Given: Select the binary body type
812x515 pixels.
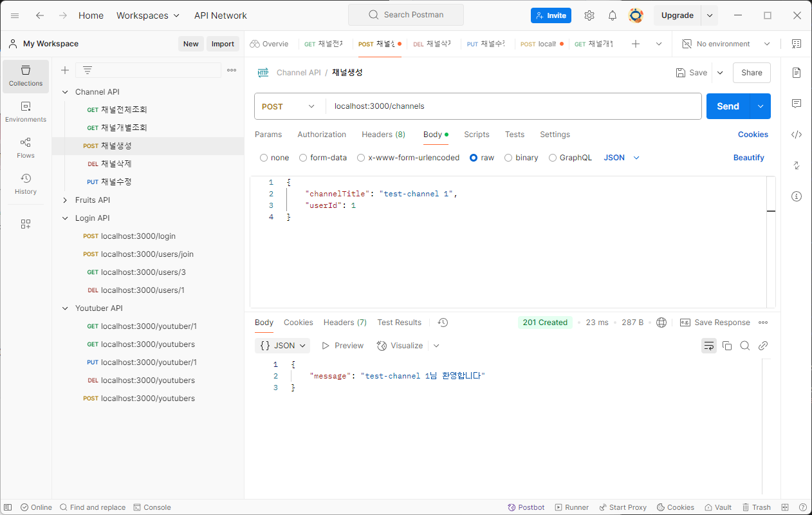Looking at the screenshot, I should tap(508, 158).
